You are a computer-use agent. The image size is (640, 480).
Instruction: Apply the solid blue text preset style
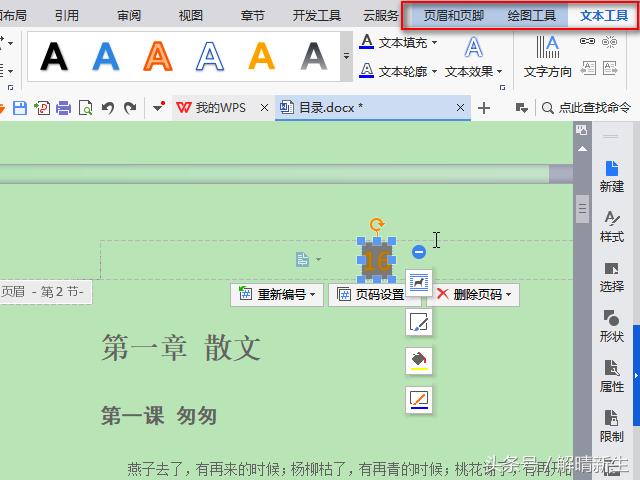(x=106, y=57)
